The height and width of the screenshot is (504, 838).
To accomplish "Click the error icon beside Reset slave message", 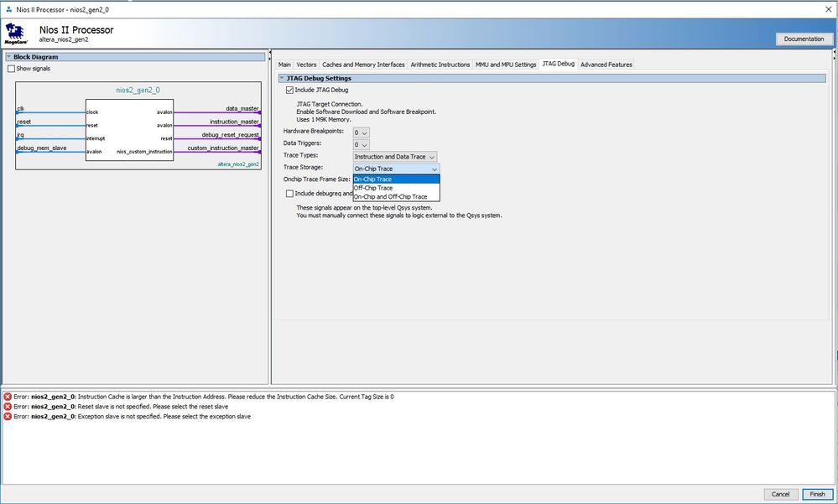I will tap(8, 407).
